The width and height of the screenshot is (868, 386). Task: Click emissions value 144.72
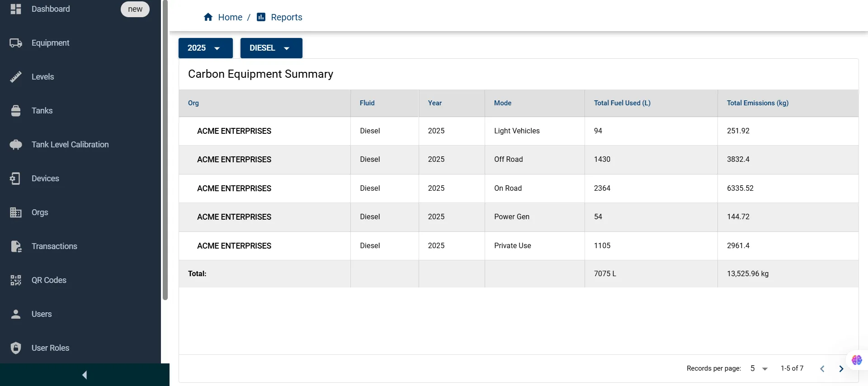tap(738, 217)
